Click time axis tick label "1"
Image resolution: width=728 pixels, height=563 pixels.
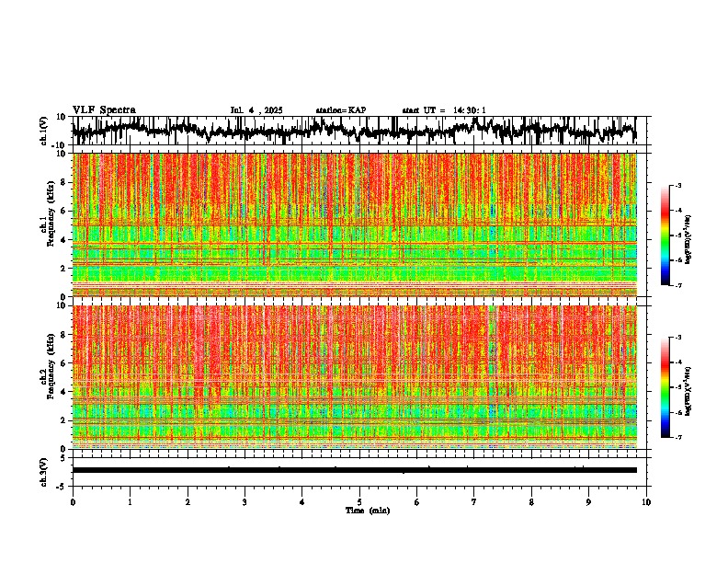(x=130, y=502)
